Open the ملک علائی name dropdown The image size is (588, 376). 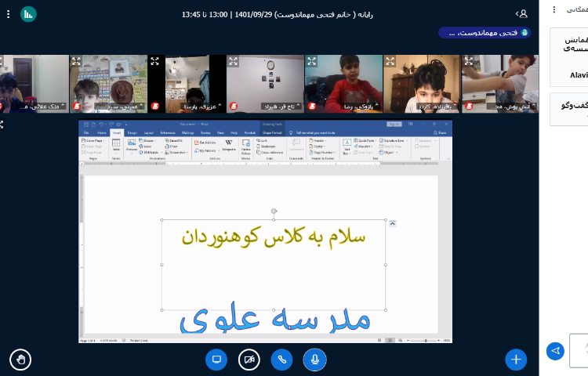43,107
